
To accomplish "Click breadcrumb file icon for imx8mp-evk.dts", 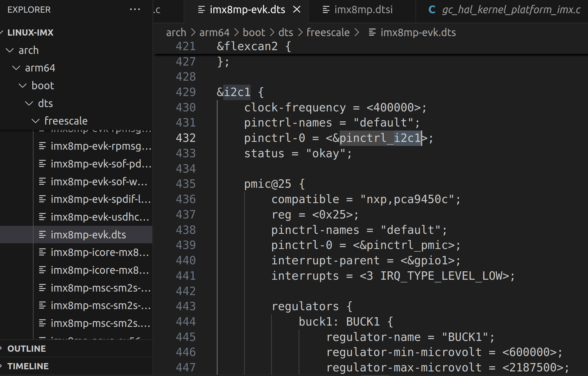I will click(372, 32).
